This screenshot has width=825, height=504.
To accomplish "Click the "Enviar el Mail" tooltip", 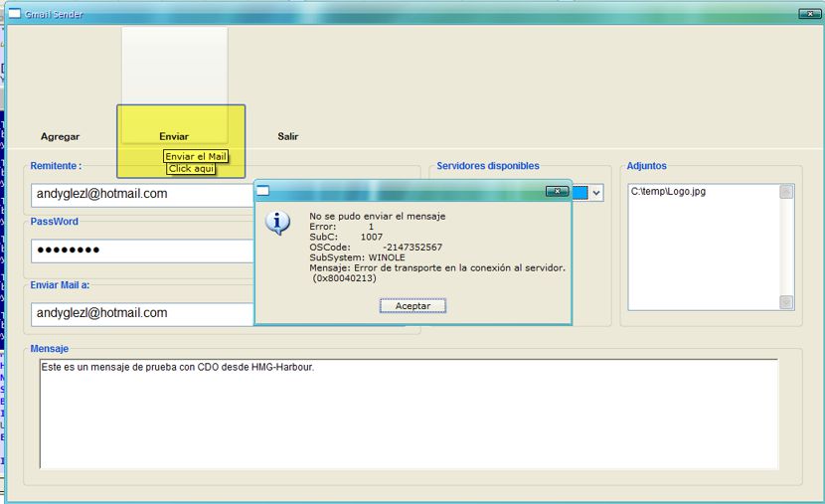I will (197, 157).
